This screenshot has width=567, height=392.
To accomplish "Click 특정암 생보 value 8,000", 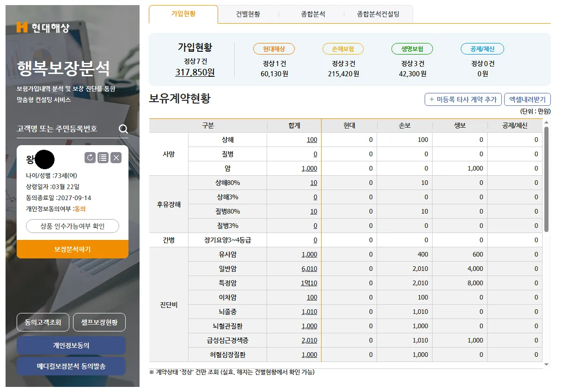I will [x=475, y=283].
